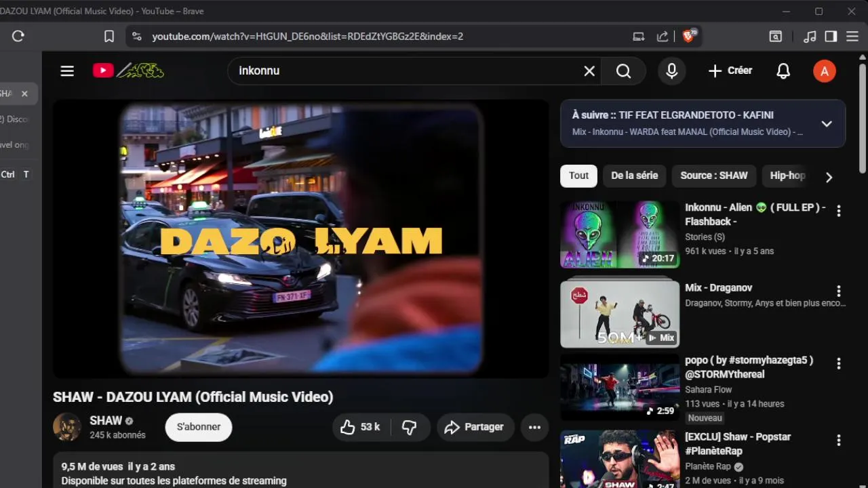Expand the À suivre playlist panel chevron
868x488 pixels.
[x=827, y=124]
